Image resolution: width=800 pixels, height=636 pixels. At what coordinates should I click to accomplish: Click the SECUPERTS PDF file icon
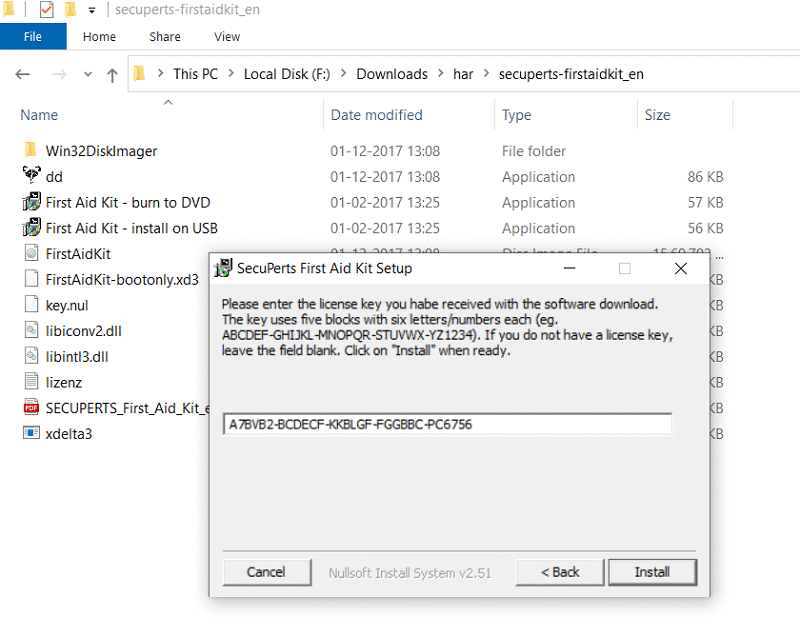(x=30, y=408)
